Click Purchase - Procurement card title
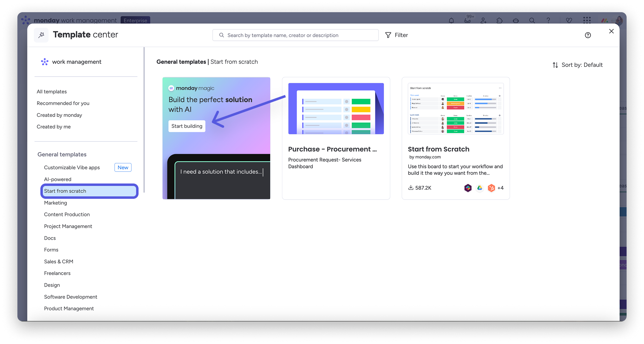644x344 pixels. point(332,149)
